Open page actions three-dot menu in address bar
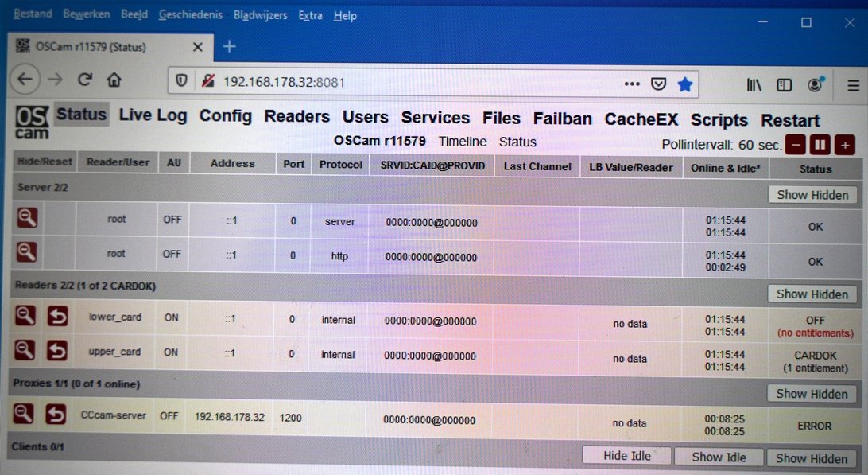The height and width of the screenshot is (475, 868). click(x=632, y=84)
